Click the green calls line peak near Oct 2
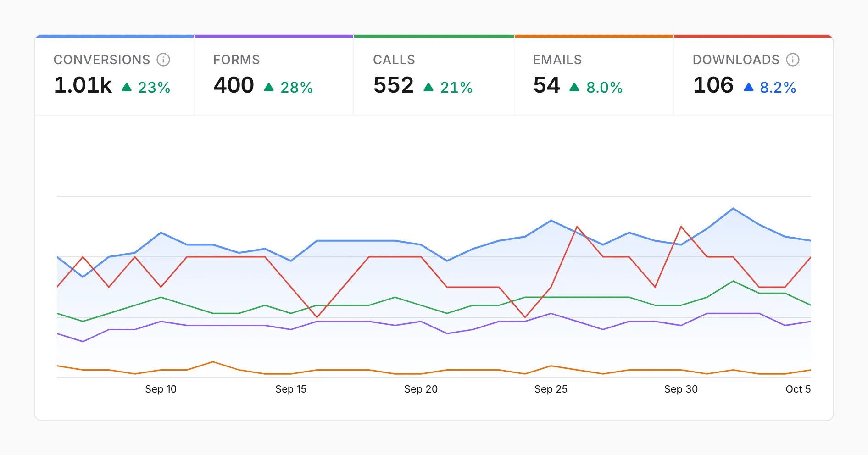Screen dimensions: 868x455 (x=733, y=281)
